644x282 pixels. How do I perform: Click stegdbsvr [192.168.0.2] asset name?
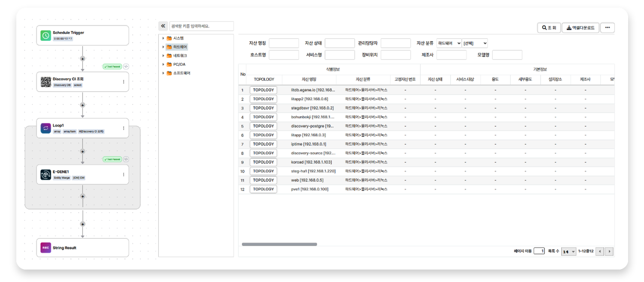tap(313, 108)
